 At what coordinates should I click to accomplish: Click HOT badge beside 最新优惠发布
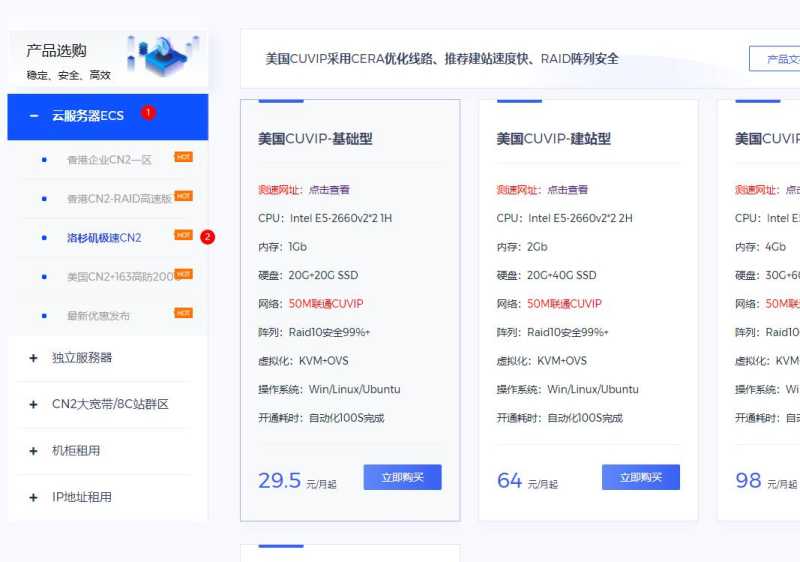(184, 313)
